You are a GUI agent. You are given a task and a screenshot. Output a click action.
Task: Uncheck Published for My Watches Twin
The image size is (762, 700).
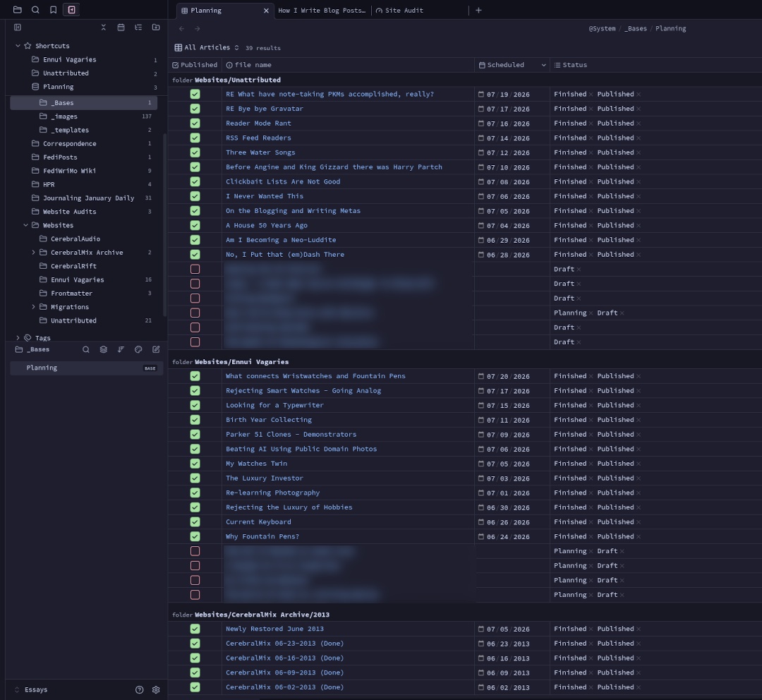[195, 464]
